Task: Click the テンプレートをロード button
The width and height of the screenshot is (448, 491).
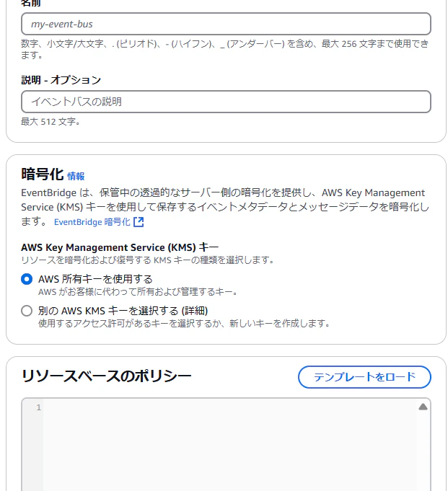Action: [x=364, y=376]
